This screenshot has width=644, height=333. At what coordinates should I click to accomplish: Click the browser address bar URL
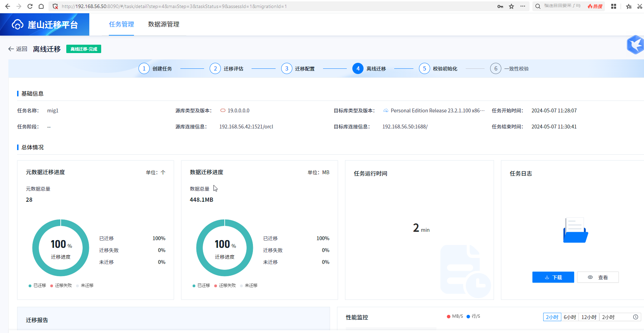[174, 6]
